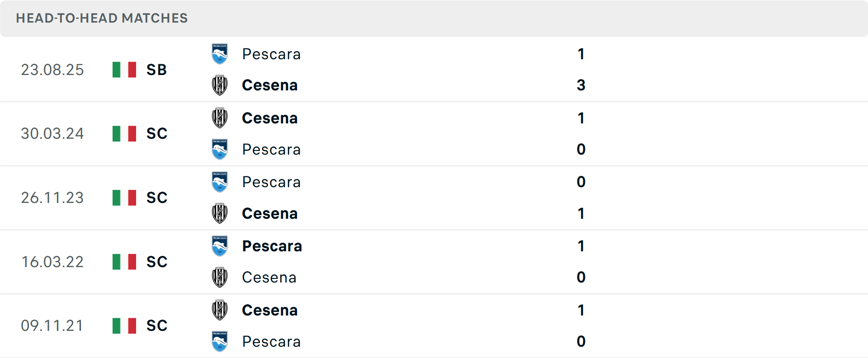Select the Cesena crest in the 16.03.22 row
868x358 pixels.
tap(220, 277)
